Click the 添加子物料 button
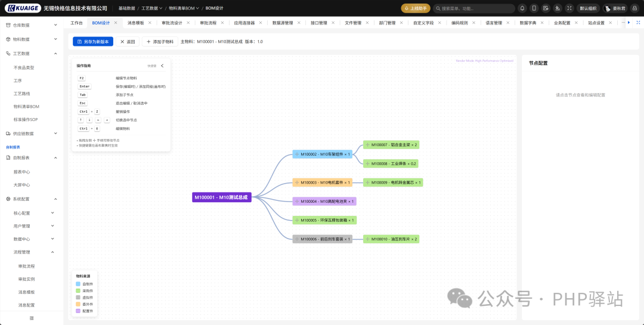 pos(160,42)
